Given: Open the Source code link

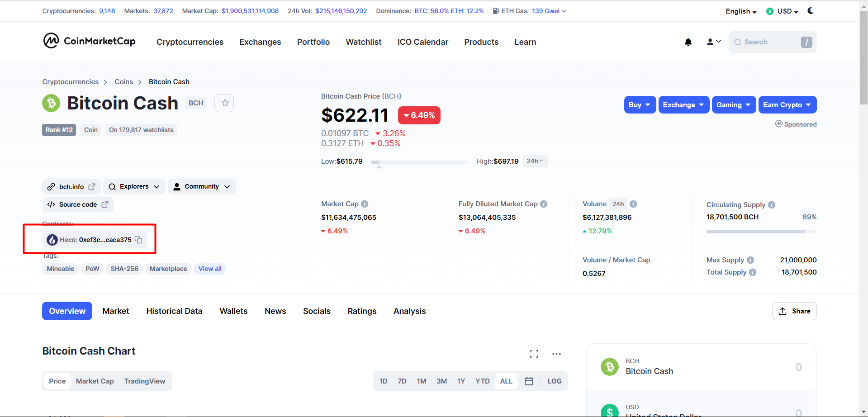Looking at the screenshot, I should [78, 204].
